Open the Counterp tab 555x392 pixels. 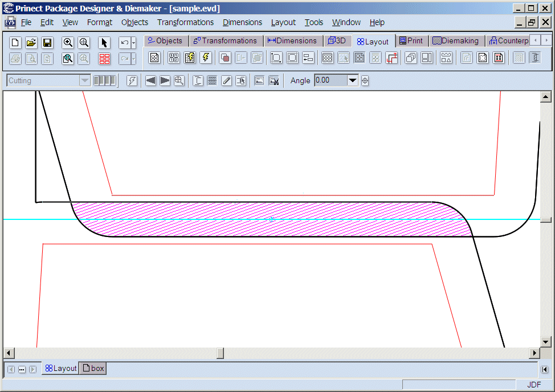click(x=508, y=40)
